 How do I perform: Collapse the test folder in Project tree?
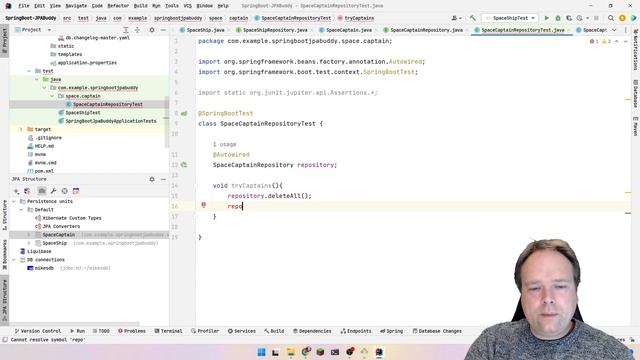29,71
